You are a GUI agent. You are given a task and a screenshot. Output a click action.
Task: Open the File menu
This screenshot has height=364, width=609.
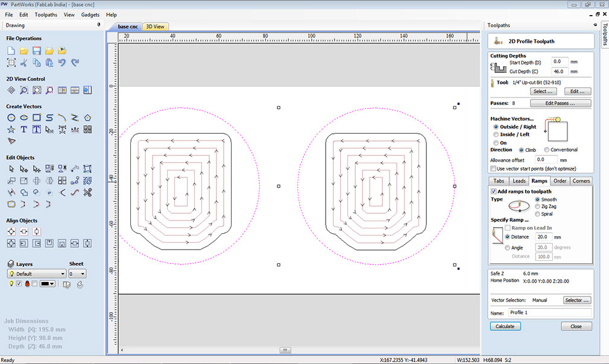coord(9,14)
